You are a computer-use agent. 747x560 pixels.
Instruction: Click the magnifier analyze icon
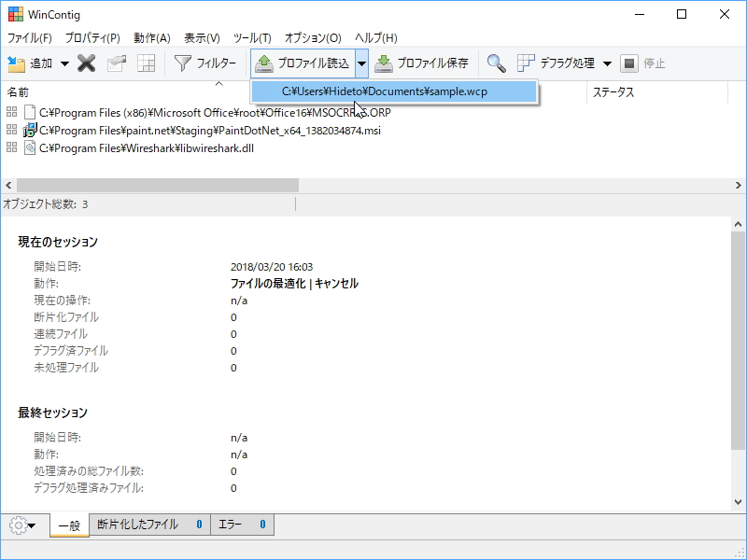tap(496, 64)
